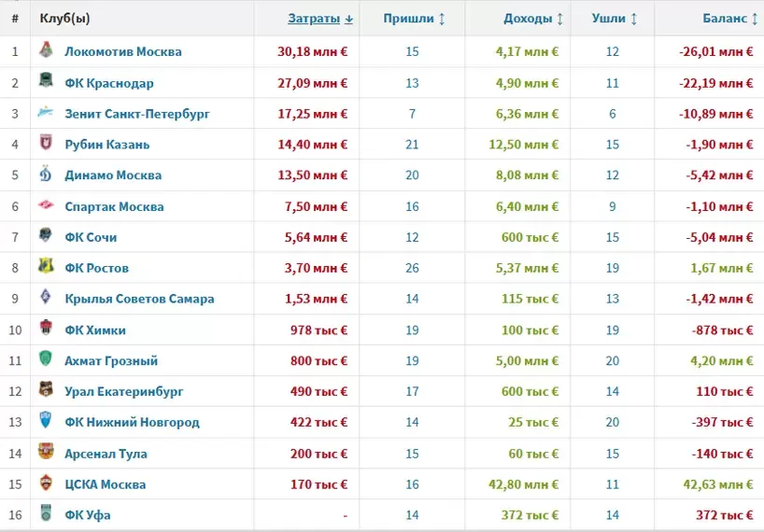Click the -26,01 млн € balance value

pos(716,51)
